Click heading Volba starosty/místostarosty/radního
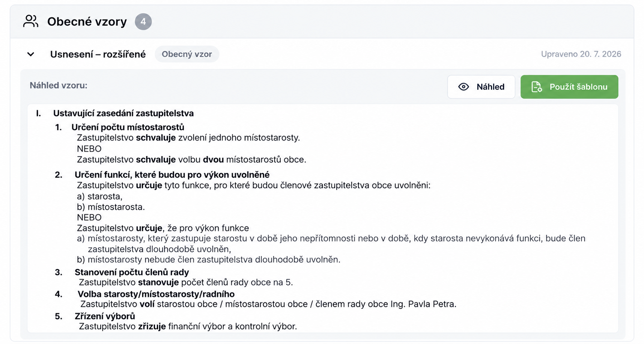 tap(156, 294)
